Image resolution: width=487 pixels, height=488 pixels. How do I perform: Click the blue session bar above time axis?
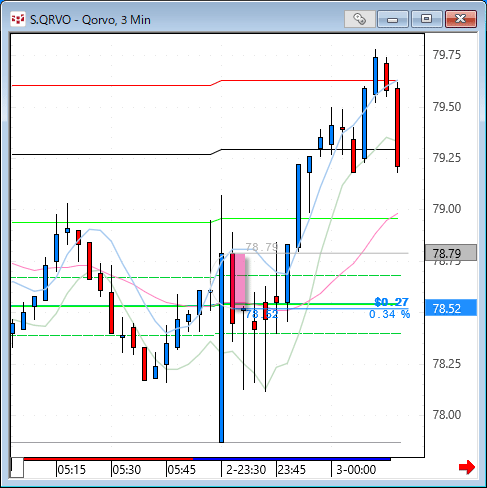pos(292,459)
